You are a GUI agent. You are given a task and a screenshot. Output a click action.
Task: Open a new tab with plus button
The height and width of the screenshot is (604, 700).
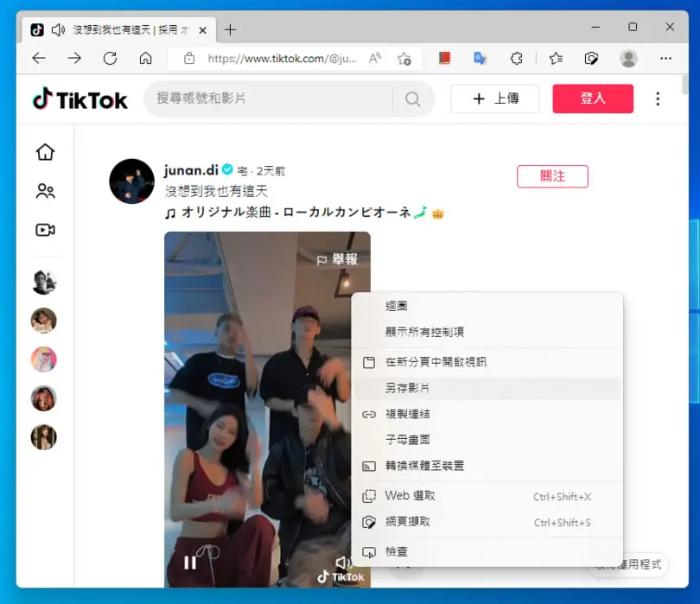point(230,30)
